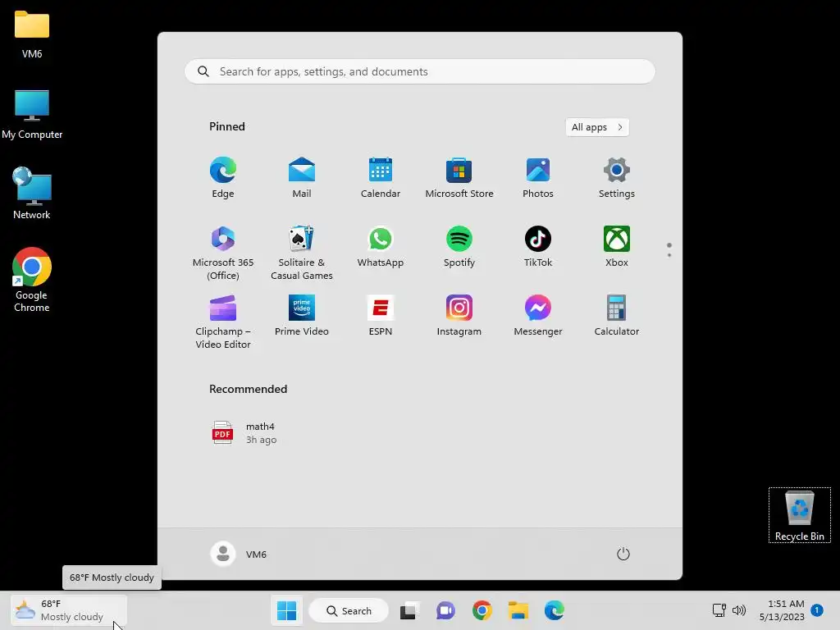Click the Windows Start button on taskbar

click(286, 610)
